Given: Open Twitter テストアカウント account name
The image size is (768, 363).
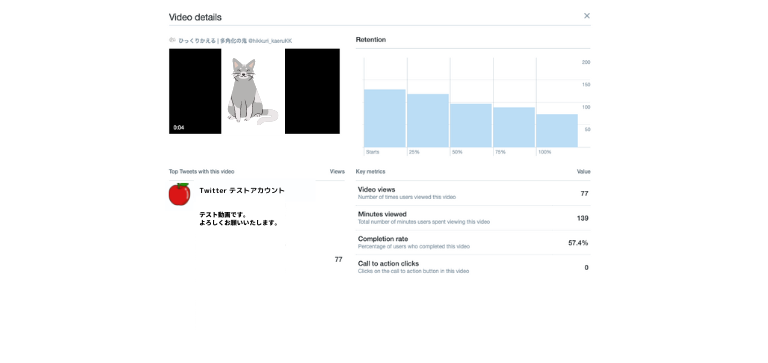Looking at the screenshot, I should (242, 191).
